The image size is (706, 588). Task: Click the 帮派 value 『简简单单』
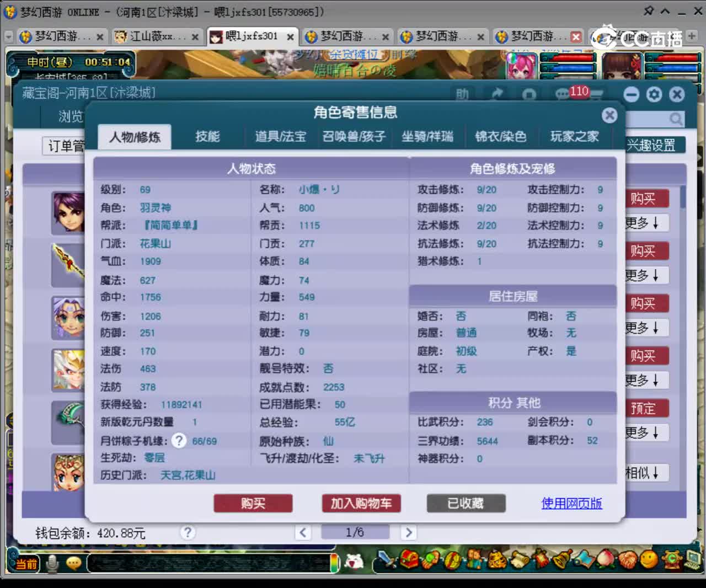click(170, 225)
